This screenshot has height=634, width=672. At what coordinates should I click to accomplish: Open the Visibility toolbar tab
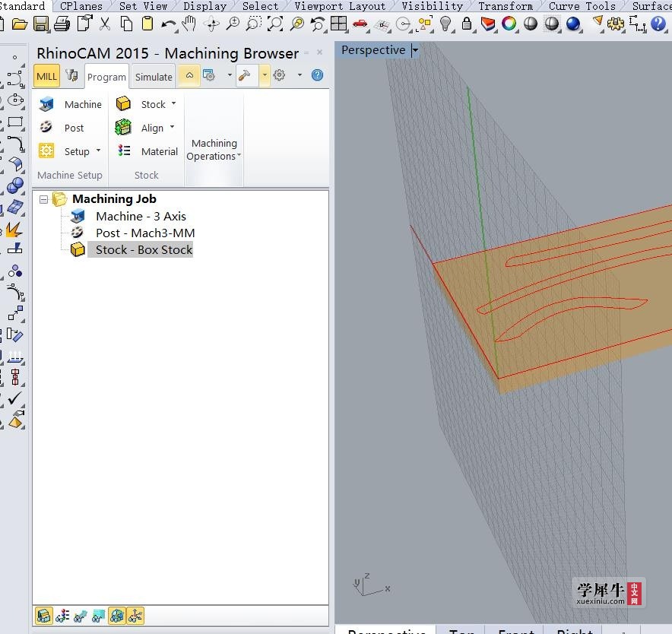(x=432, y=6)
